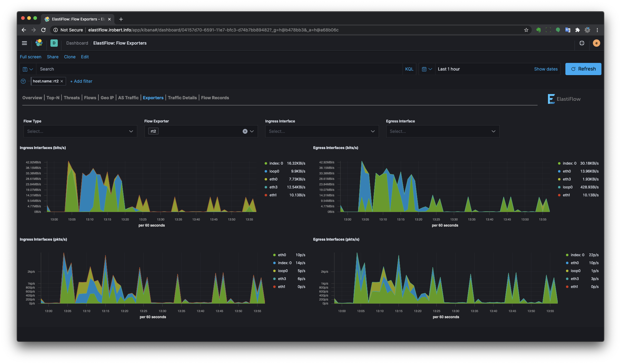
Task: Open a new browser tab
Action: [x=121, y=19]
